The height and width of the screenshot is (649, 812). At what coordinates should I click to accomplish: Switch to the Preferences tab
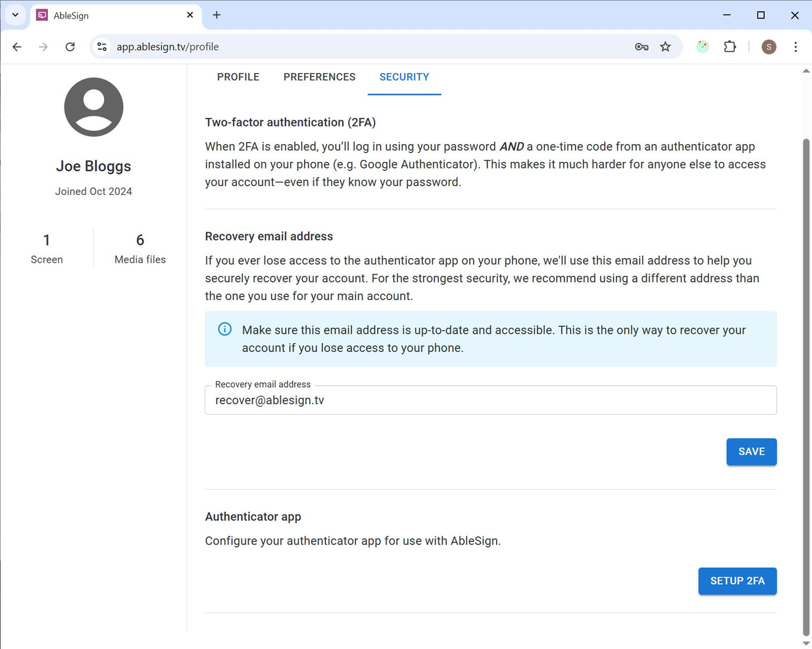(x=319, y=77)
